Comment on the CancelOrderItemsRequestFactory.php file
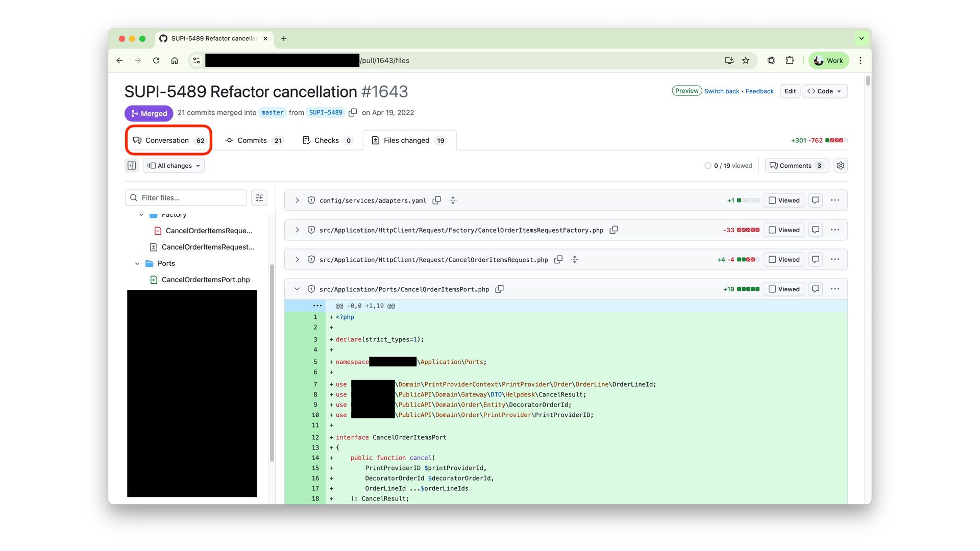The height and width of the screenshot is (551, 980). pos(816,230)
